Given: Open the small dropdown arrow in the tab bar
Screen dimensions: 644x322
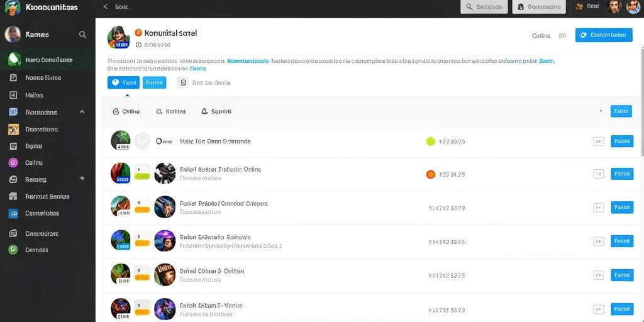Looking at the screenshot, I should (601, 111).
